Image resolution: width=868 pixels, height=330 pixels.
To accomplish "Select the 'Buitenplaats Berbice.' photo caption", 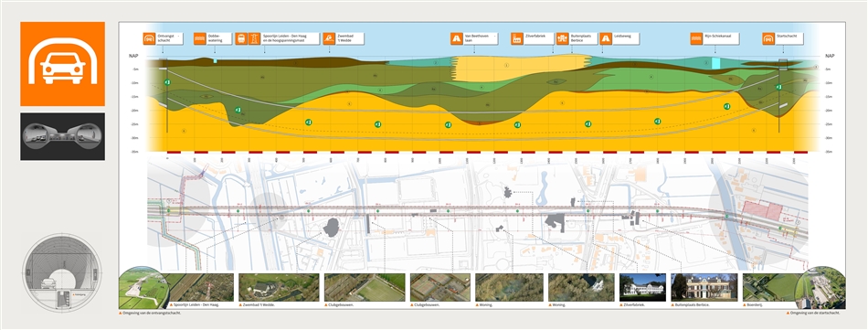I will [x=693, y=305].
